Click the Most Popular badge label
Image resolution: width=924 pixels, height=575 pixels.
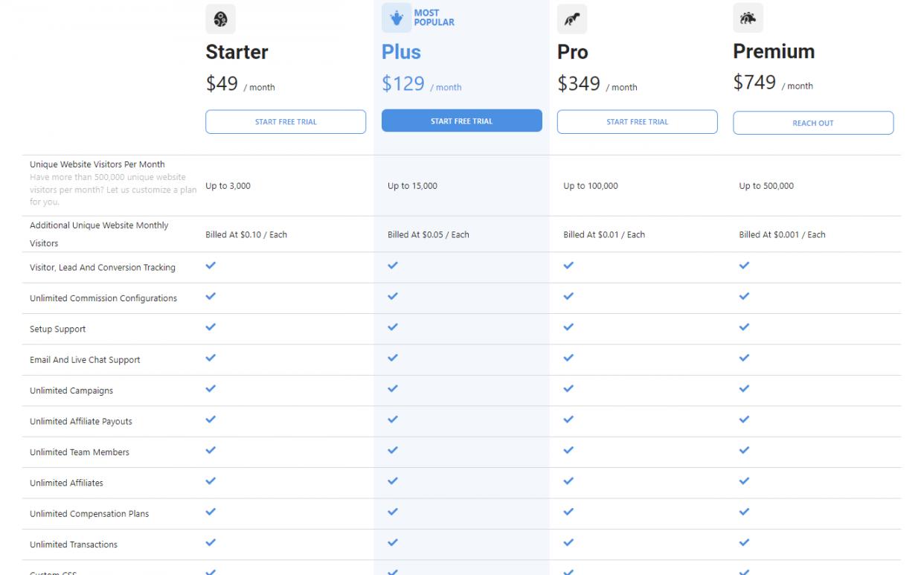pos(434,18)
